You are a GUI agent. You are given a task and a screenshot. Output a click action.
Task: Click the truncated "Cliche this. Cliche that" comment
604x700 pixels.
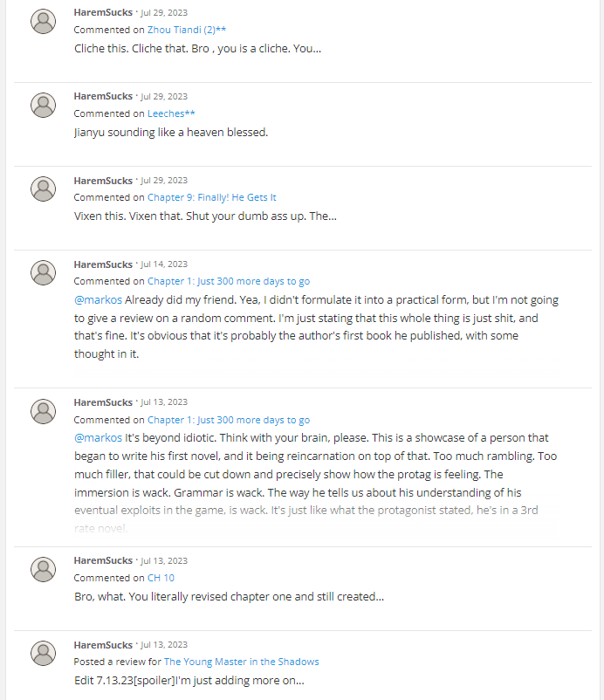tap(197, 48)
